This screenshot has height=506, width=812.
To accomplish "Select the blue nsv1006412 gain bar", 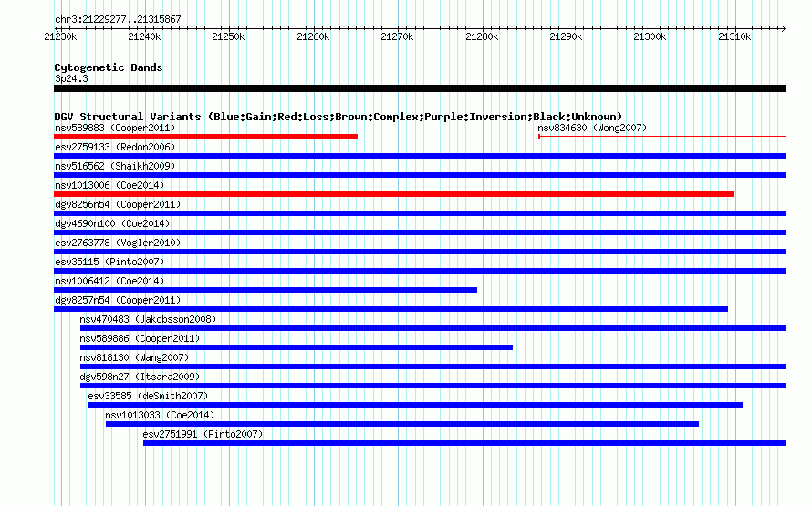I will (x=265, y=290).
